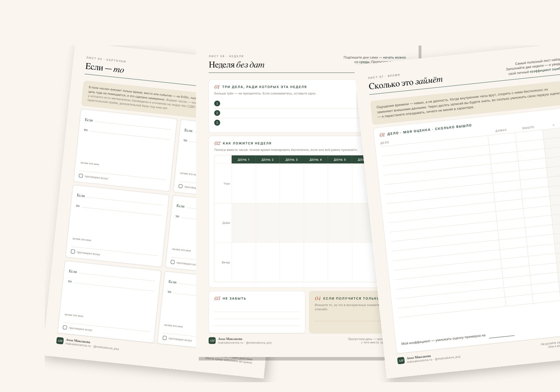Click the 'КАК ЛОЖИТСЯ НЕДЕЛЯ' section heading
Screen dimensions: 560x392
[x=247, y=143]
